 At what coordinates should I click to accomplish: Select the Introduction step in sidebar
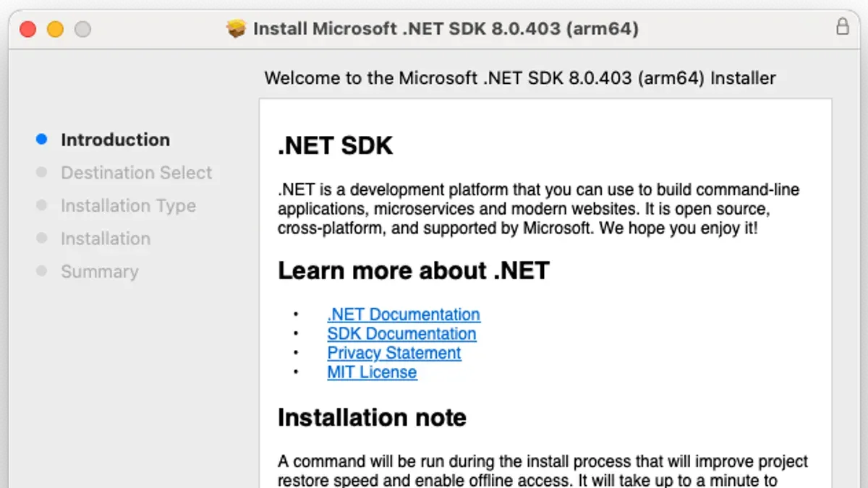[x=116, y=140]
